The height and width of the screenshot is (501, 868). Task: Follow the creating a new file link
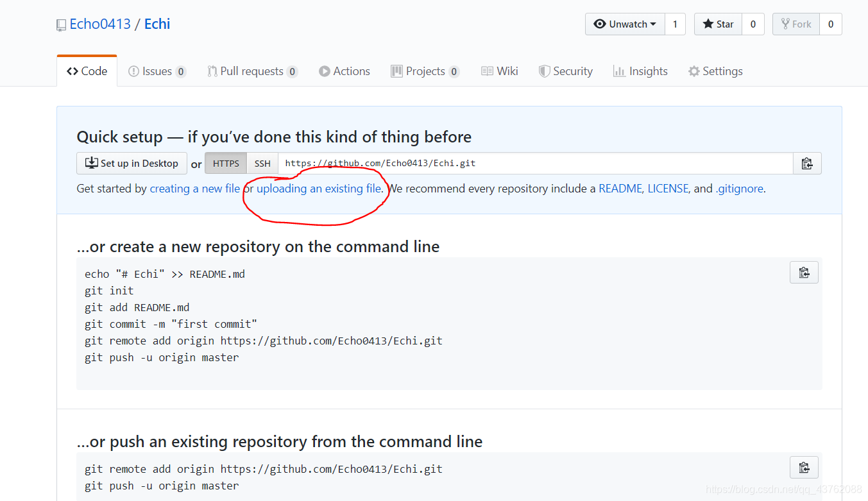[195, 189]
